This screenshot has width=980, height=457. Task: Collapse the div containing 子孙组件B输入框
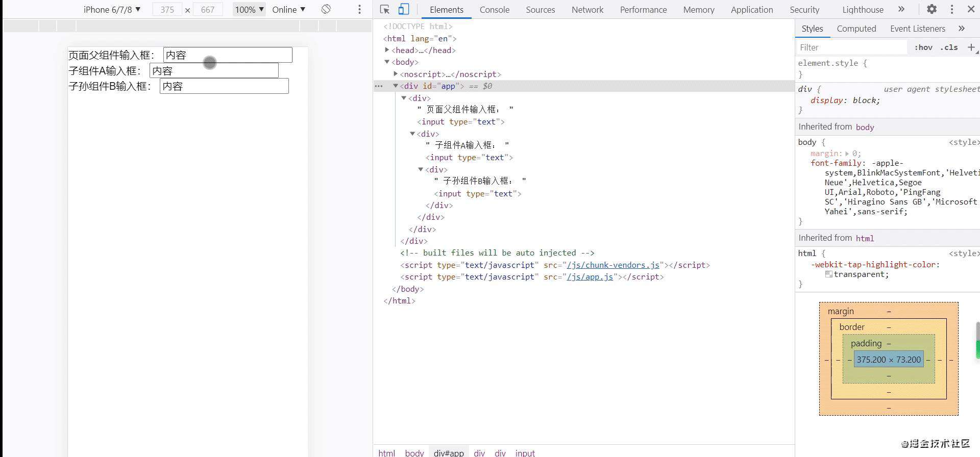pyautogui.click(x=421, y=169)
